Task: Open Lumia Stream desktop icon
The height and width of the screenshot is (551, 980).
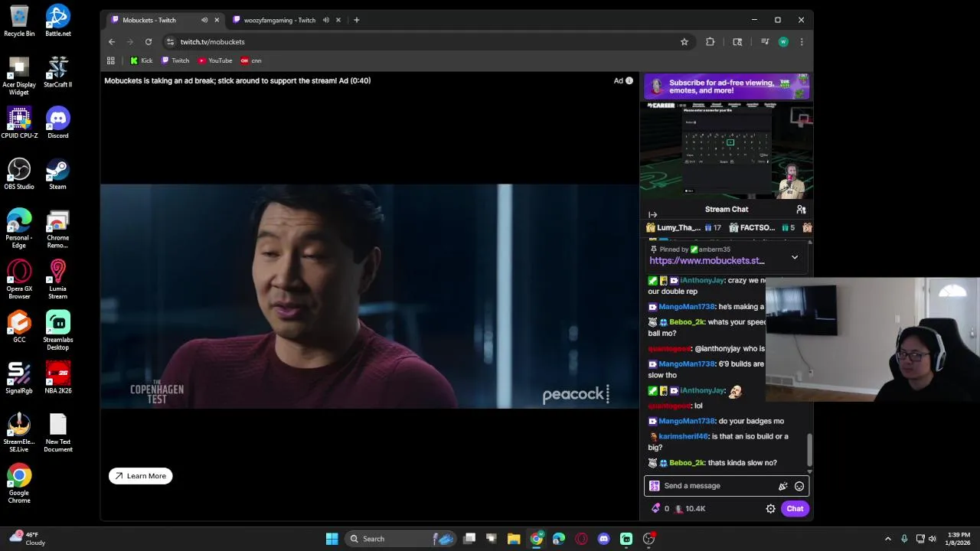Action: 57,279
